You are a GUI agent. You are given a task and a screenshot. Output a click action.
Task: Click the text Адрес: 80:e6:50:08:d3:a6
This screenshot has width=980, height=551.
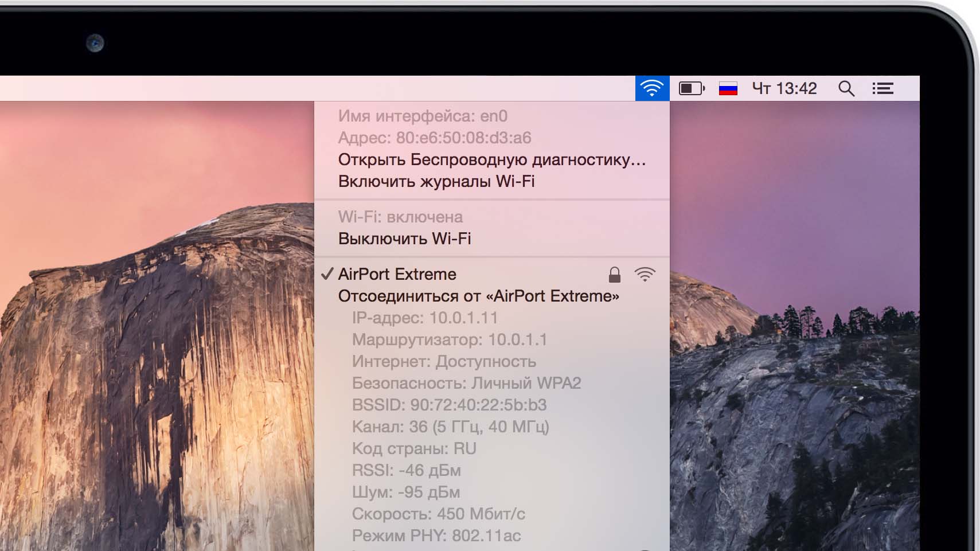(435, 138)
